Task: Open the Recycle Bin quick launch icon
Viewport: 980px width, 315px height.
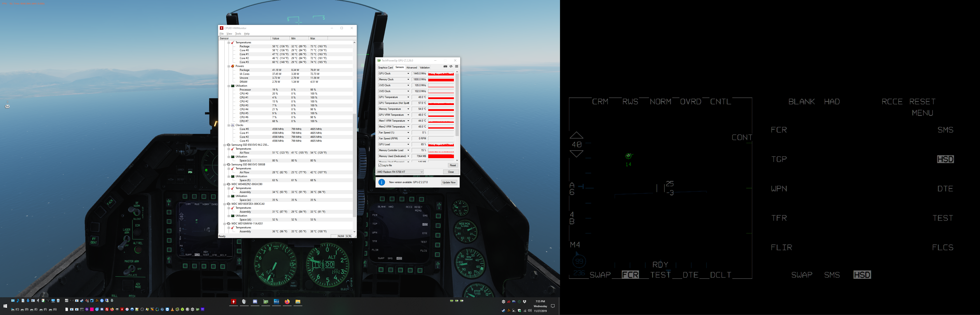Action: click(x=58, y=301)
